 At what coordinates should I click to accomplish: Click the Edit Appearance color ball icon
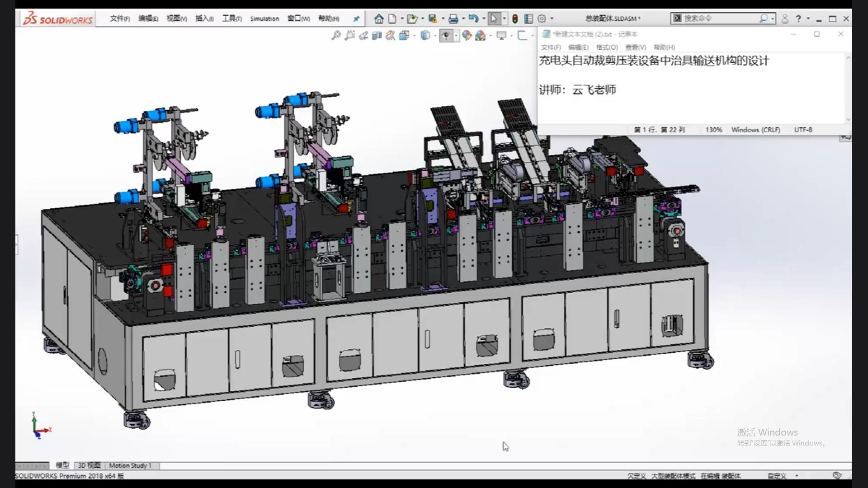tap(467, 35)
